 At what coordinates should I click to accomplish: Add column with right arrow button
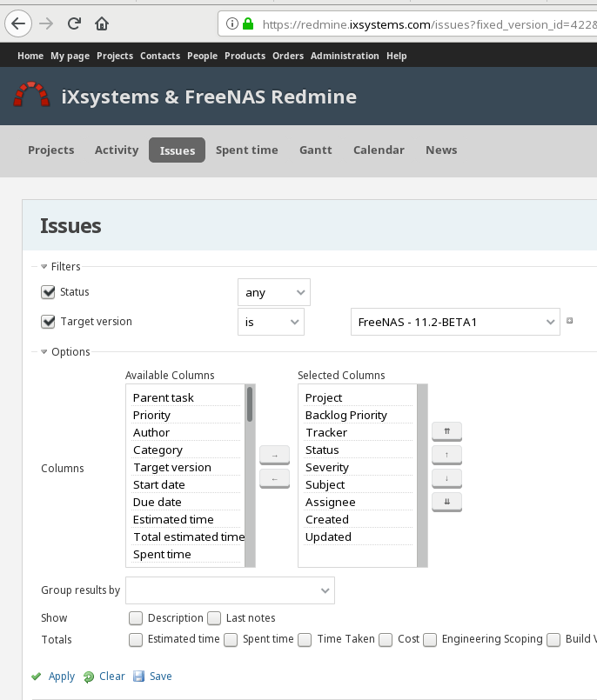click(x=274, y=456)
